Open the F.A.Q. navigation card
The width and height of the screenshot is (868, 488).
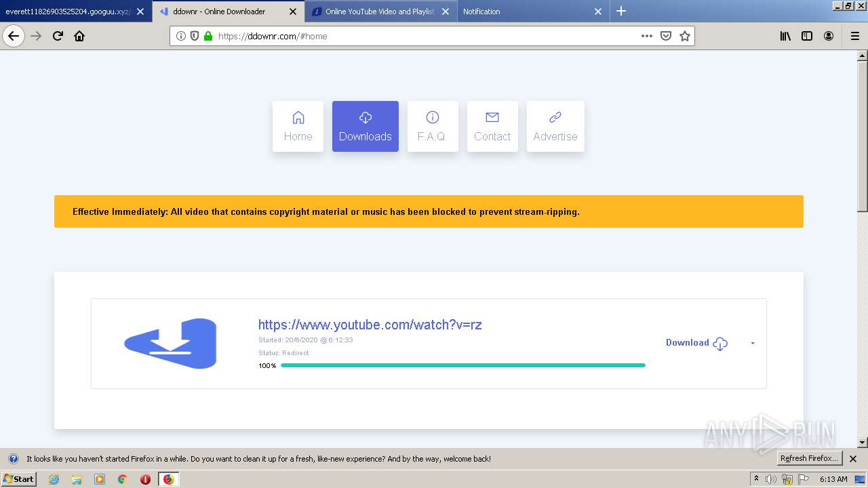point(433,126)
